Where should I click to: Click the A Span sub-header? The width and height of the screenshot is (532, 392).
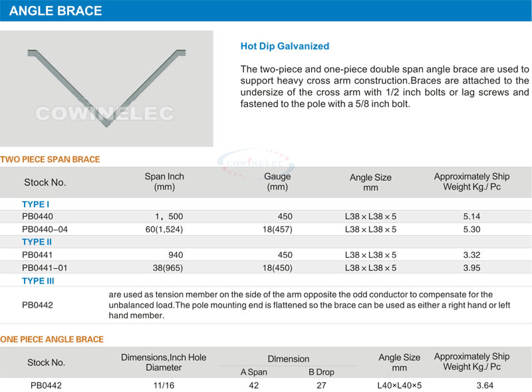(253, 372)
